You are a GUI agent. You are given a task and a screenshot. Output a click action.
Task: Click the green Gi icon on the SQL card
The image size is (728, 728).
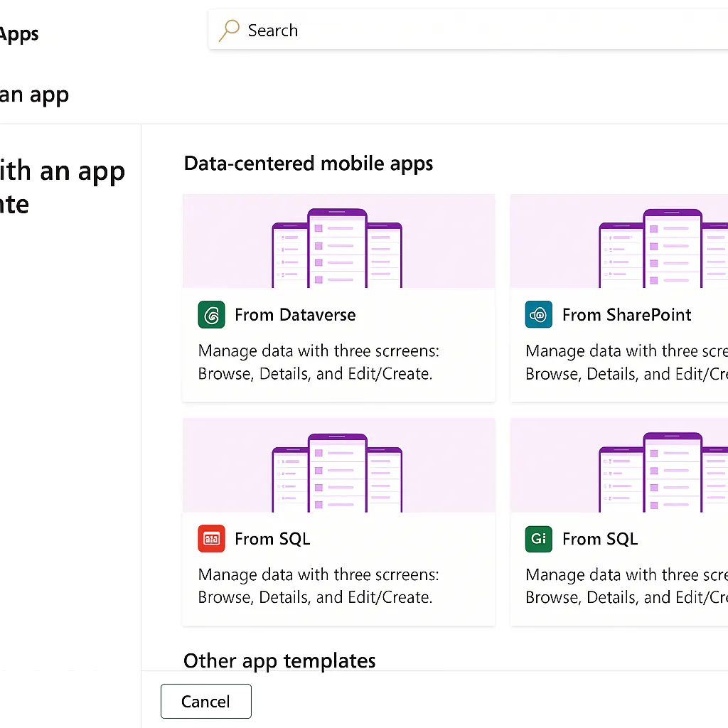[x=538, y=539]
